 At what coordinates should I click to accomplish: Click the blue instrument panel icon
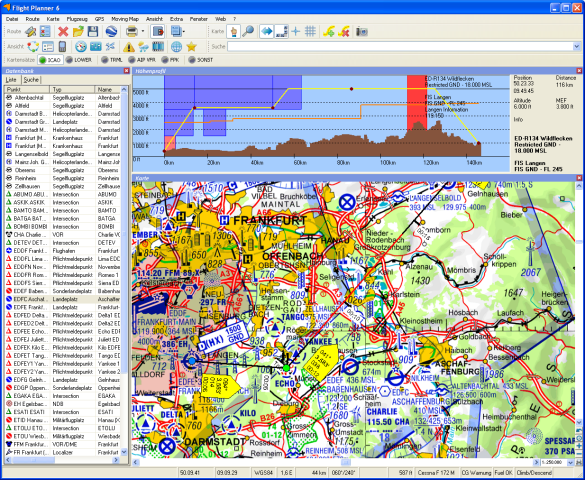(x=96, y=47)
